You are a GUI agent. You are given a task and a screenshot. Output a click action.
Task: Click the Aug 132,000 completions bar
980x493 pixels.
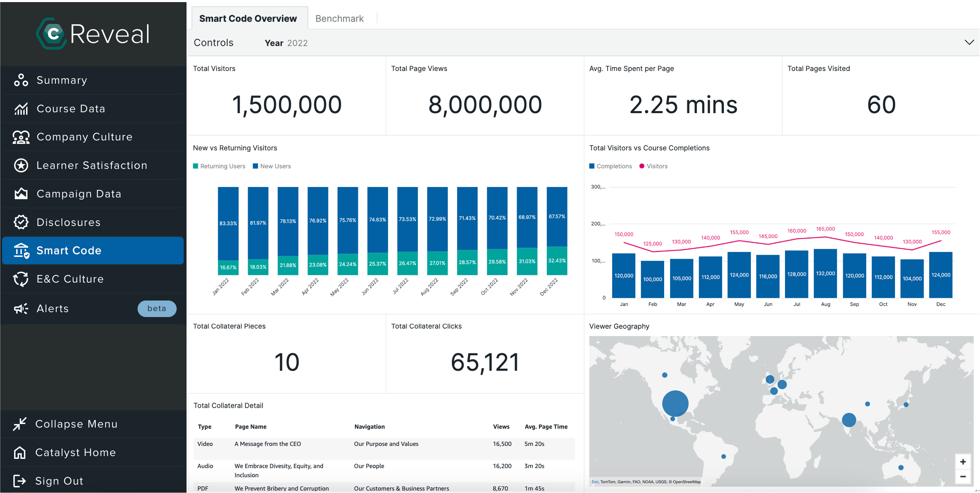[x=825, y=274]
